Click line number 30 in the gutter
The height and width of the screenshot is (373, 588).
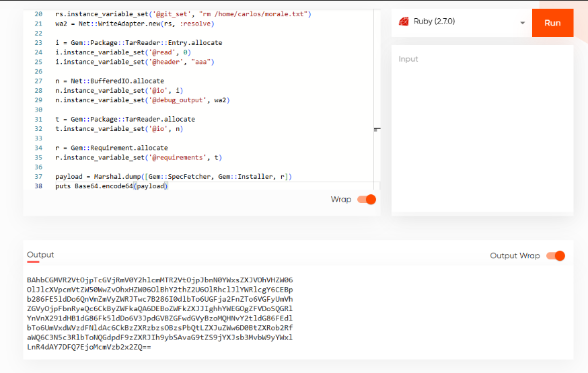coord(38,110)
